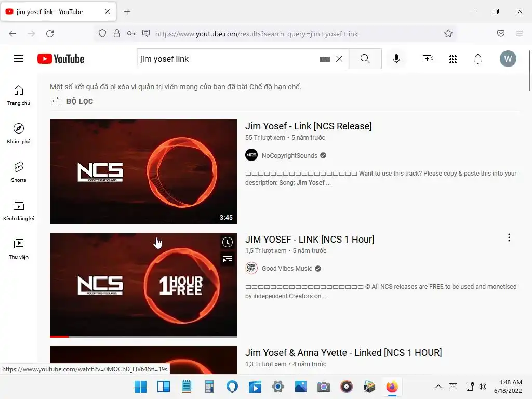Open Firefox application menu
532x399 pixels.
click(519, 33)
